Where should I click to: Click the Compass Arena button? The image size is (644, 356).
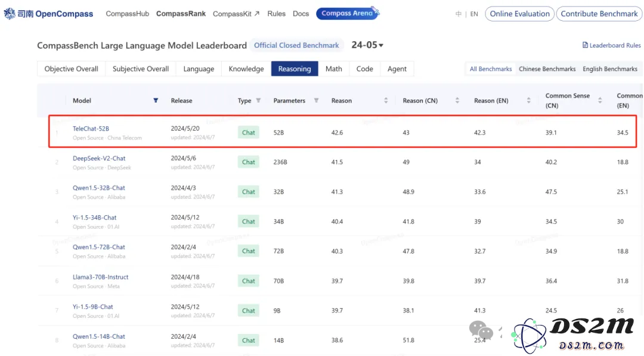click(347, 13)
